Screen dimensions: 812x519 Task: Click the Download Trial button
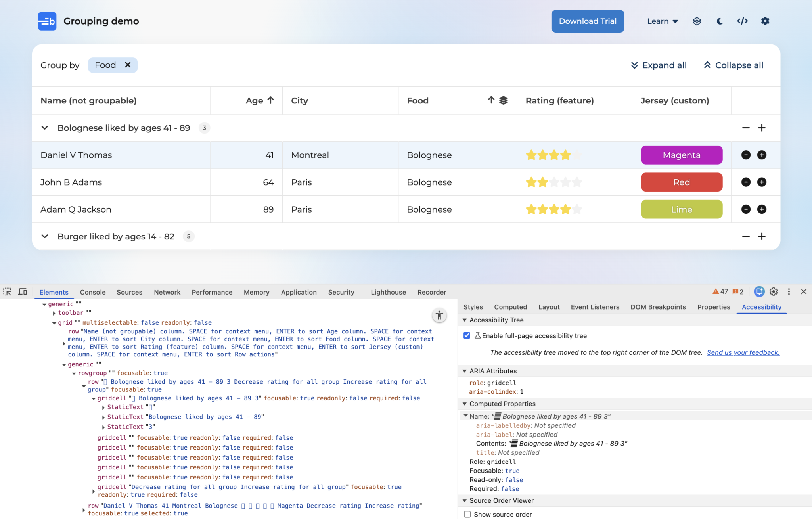[588, 21]
